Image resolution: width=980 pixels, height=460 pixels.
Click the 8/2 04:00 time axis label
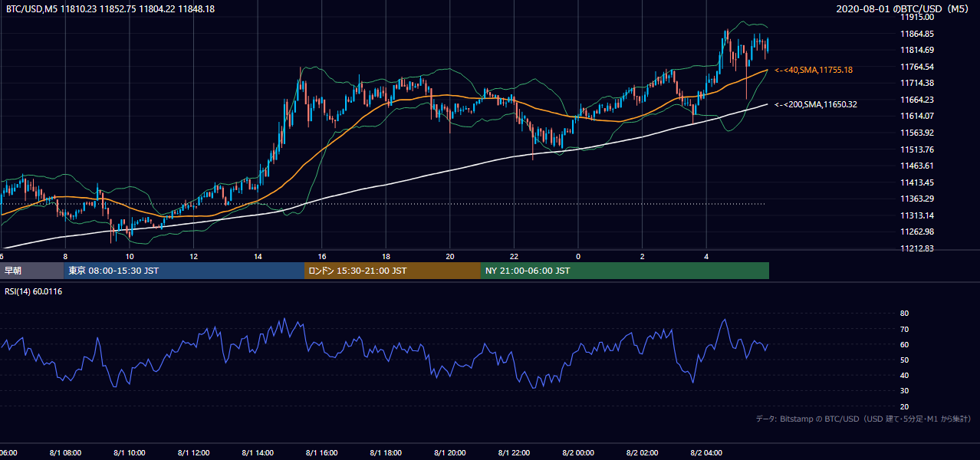[708, 453]
